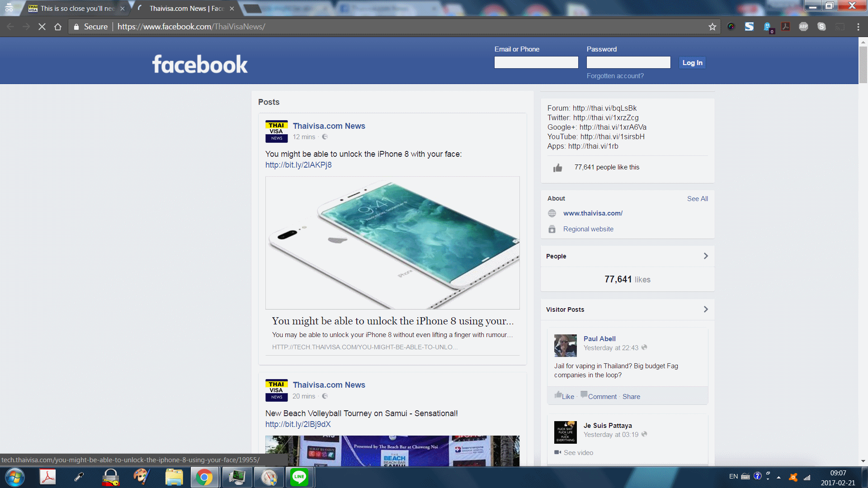The image size is (868, 488).
Task: Stop the page from loading
Action: pos(42,27)
